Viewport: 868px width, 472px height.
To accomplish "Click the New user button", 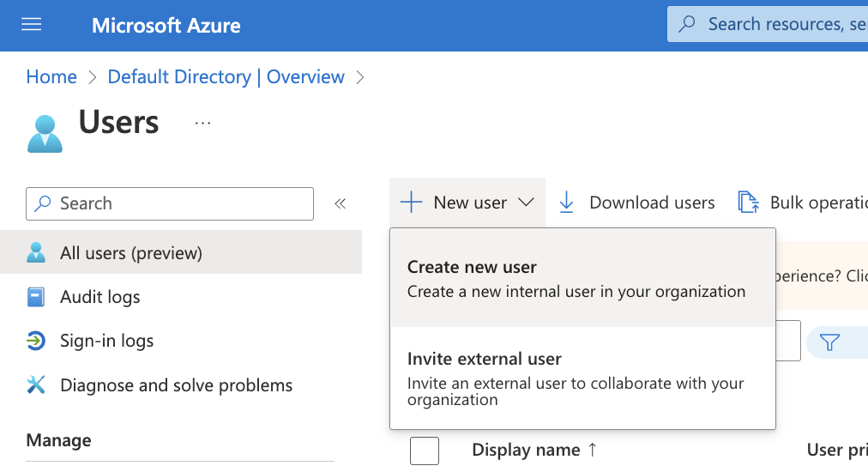I will pyautogui.click(x=467, y=203).
